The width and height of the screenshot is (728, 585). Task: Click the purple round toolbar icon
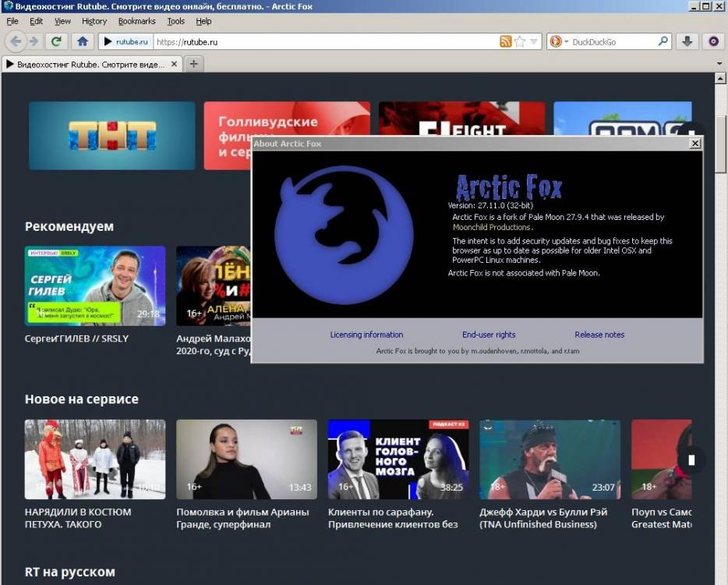712,41
